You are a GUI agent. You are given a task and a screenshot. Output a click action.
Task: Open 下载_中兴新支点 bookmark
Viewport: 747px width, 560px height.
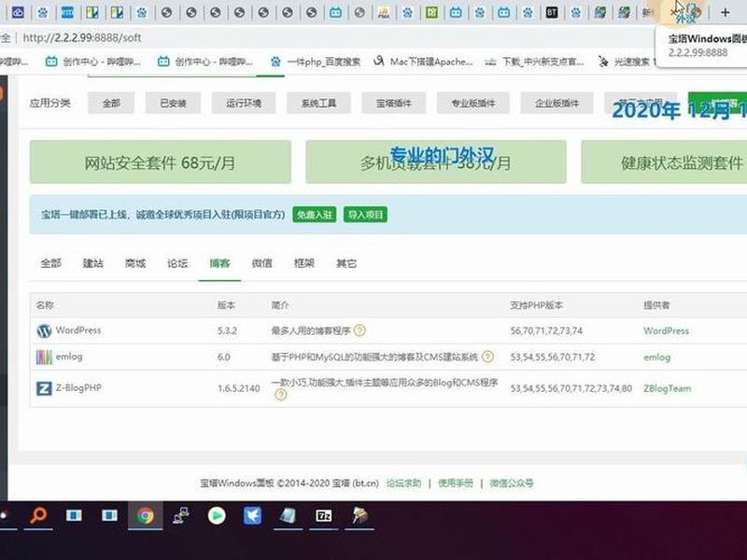click(534, 62)
